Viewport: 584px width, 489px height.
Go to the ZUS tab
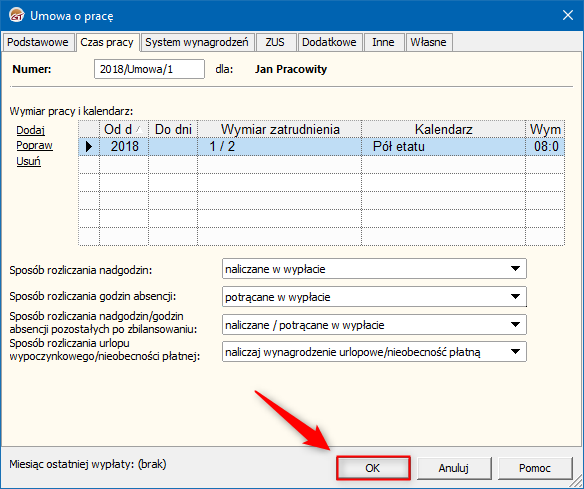pyautogui.click(x=275, y=42)
